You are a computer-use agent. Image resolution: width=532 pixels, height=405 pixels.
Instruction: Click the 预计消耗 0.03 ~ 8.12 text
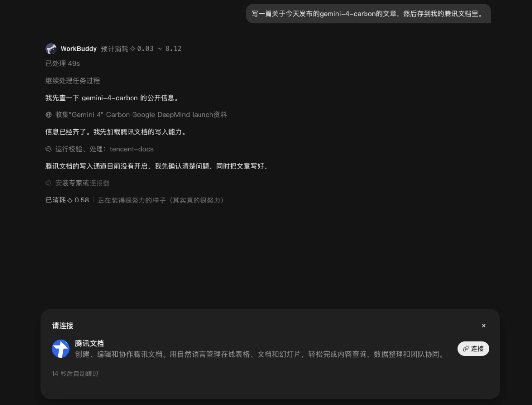coord(141,49)
